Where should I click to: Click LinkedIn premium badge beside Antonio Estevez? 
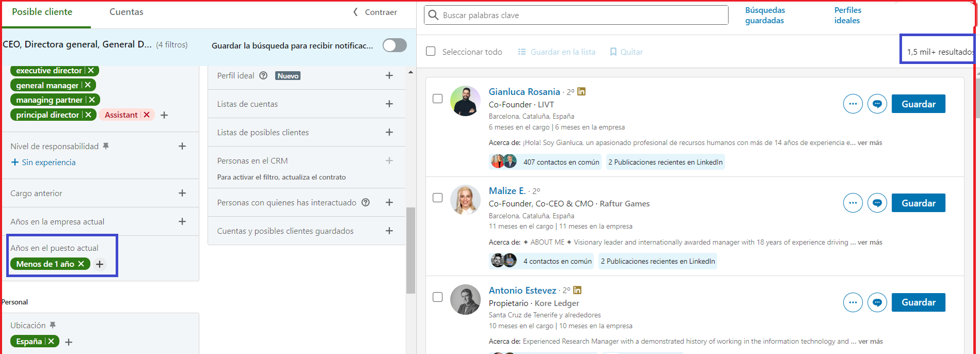pyautogui.click(x=577, y=290)
